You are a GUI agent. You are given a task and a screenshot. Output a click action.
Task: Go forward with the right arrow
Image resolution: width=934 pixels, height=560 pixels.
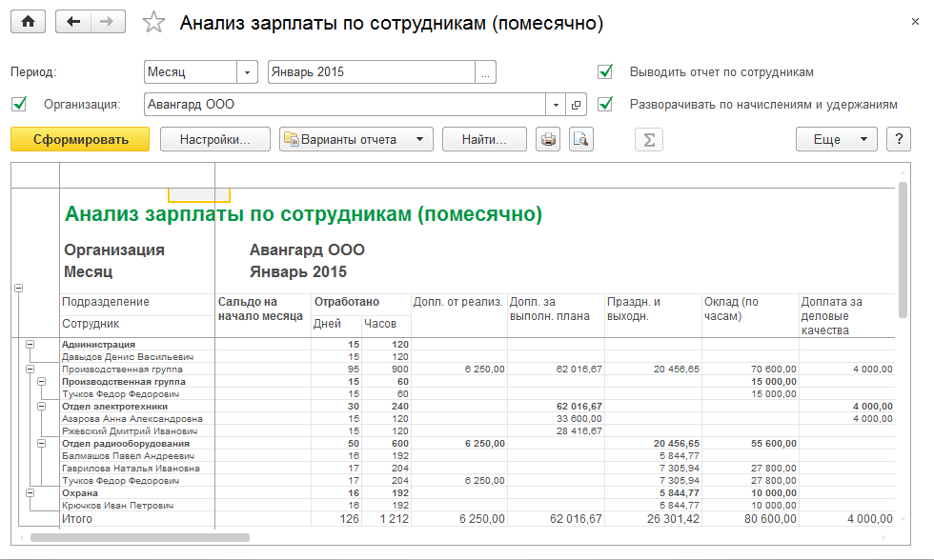tap(106, 23)
